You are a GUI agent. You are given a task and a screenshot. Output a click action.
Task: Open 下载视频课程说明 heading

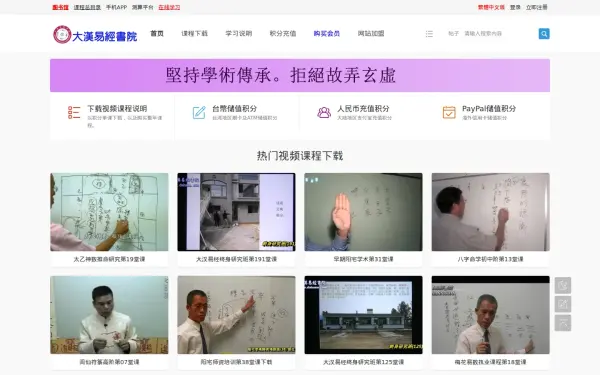[x=117, y=109]
